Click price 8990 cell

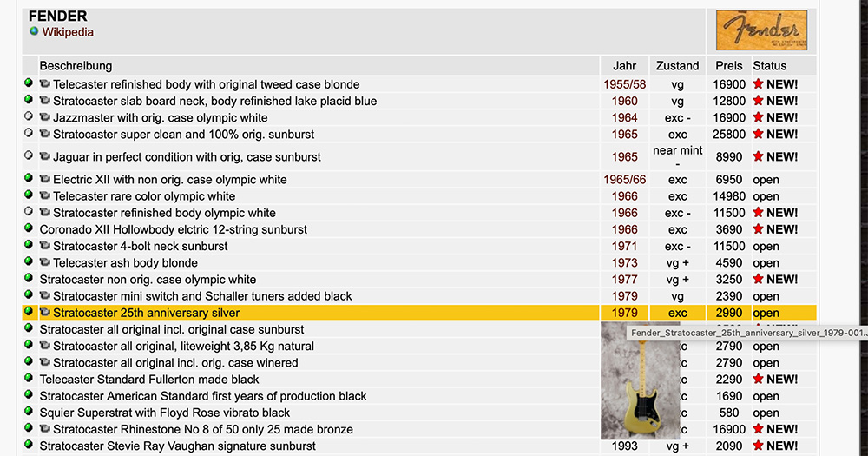click(x=728, y=157)
